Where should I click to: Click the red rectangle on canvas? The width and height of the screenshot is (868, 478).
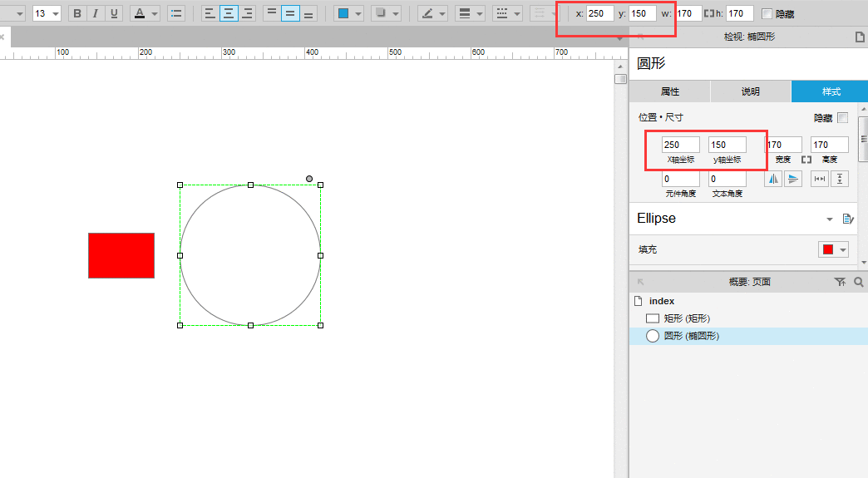point(121,255)
